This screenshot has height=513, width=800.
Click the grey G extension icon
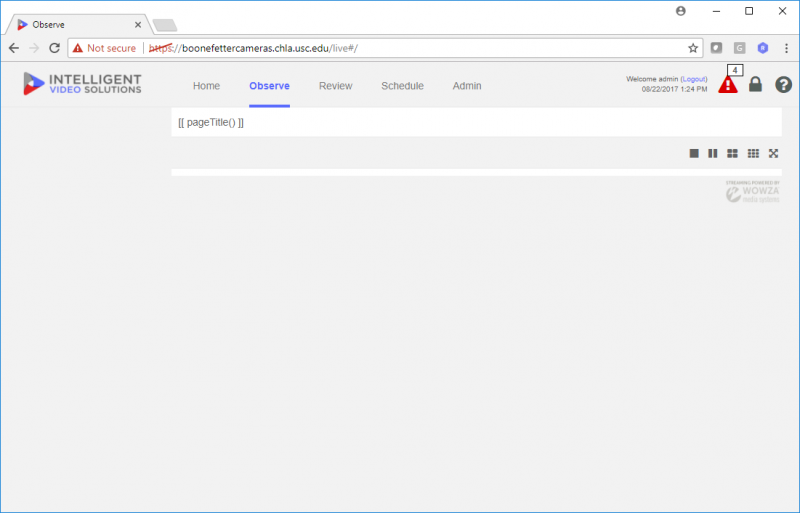point(739,48)
